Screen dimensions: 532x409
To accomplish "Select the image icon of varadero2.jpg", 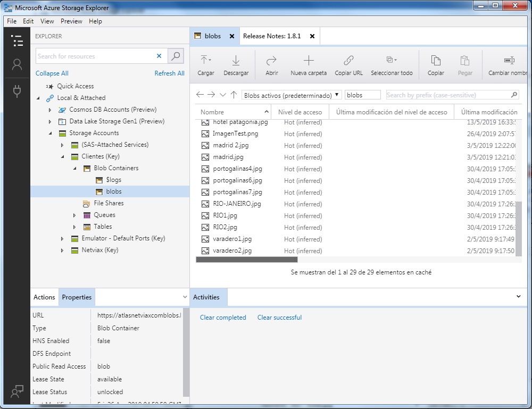I will click(x=205, y=251).
